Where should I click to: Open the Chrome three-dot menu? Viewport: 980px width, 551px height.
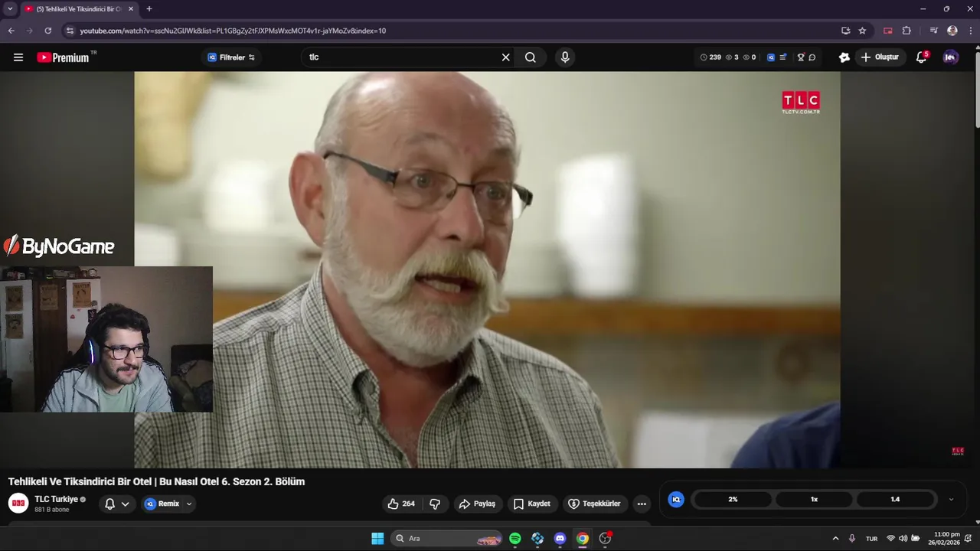point(971,31)
